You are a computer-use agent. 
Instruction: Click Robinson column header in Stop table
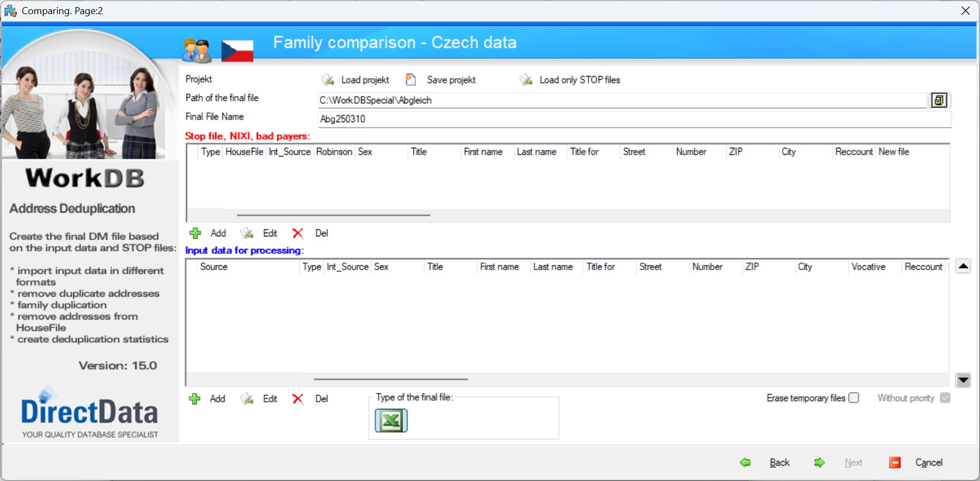coord(334,152)
